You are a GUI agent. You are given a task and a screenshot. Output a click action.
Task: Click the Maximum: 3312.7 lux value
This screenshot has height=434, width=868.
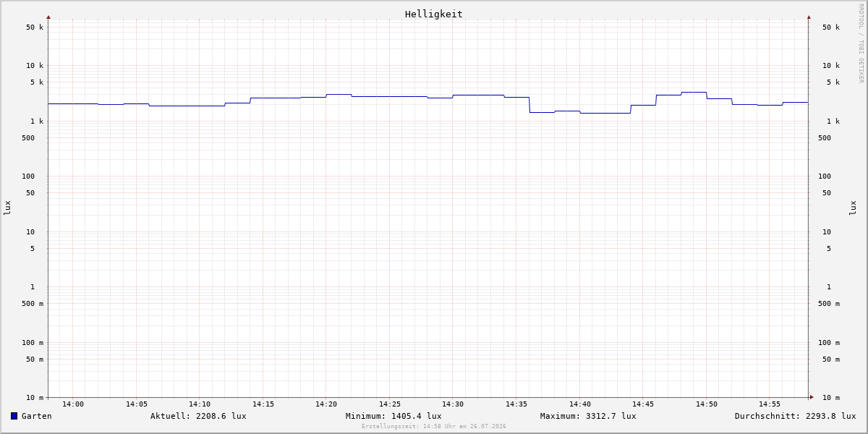pos(588,416)
